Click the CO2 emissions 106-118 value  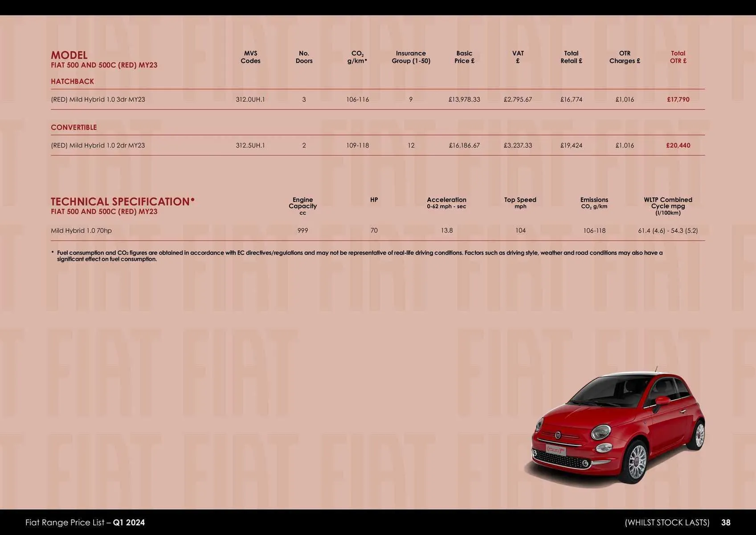point(594,230)
